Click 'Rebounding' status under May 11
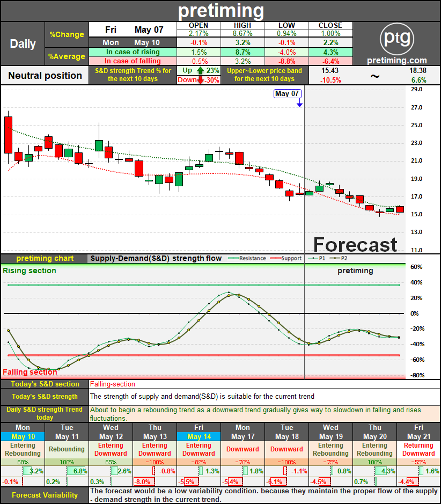441x504 pixels. pos(67,449)
